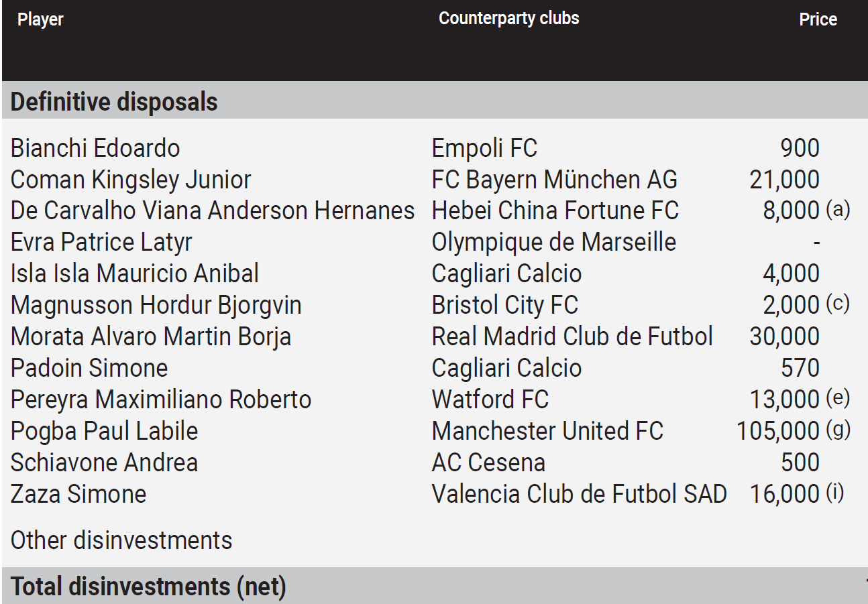The image size is (868, 604).
Task: Select Coman Kingsley Junior row
Action: pos(434,180)
